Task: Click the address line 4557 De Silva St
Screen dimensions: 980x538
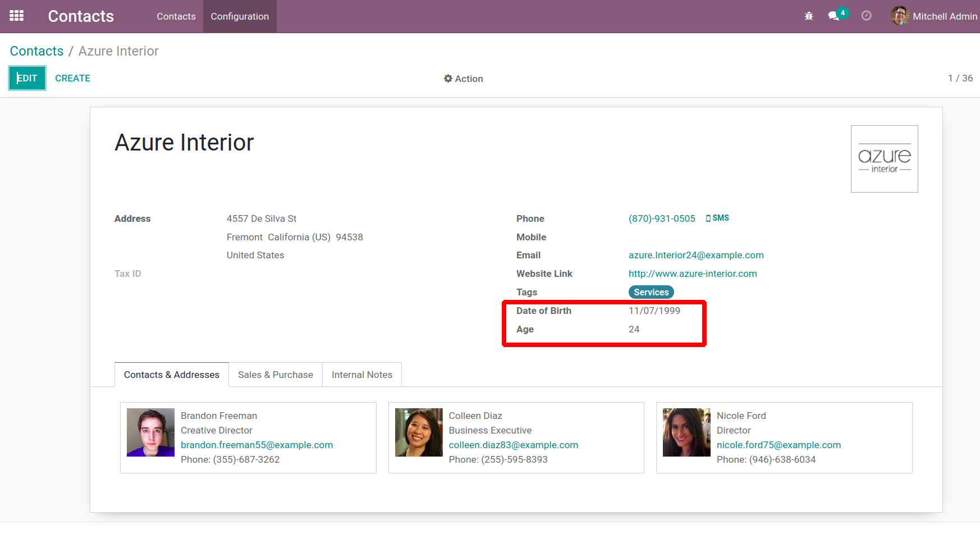Action: 262,218
